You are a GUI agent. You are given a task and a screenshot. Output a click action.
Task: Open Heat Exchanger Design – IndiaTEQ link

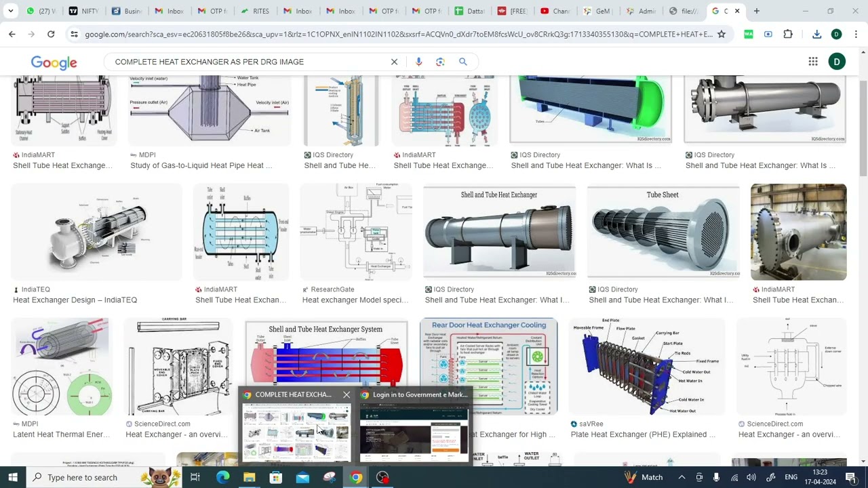[75, 300]
